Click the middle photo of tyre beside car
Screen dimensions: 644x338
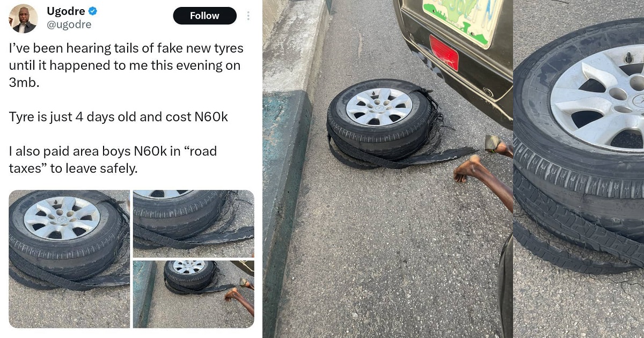pyautogui.click(x=387, y=169)
